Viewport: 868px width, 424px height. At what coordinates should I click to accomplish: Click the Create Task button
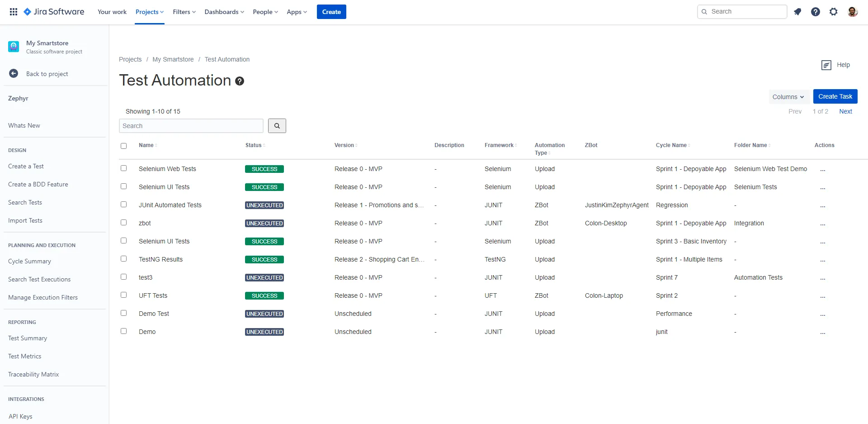coord(835,96)
